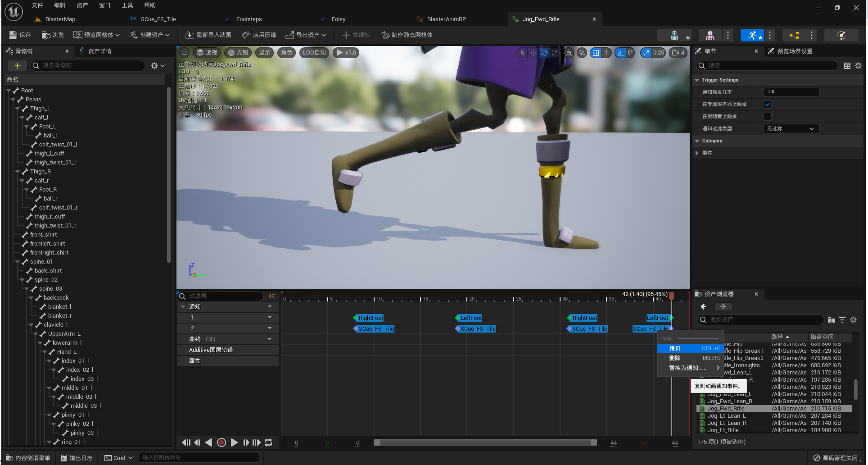Activate the scale tool in viewport
The height and width of the screenshot is (465, 868).
pyautogui.click(x=555, y=53)
